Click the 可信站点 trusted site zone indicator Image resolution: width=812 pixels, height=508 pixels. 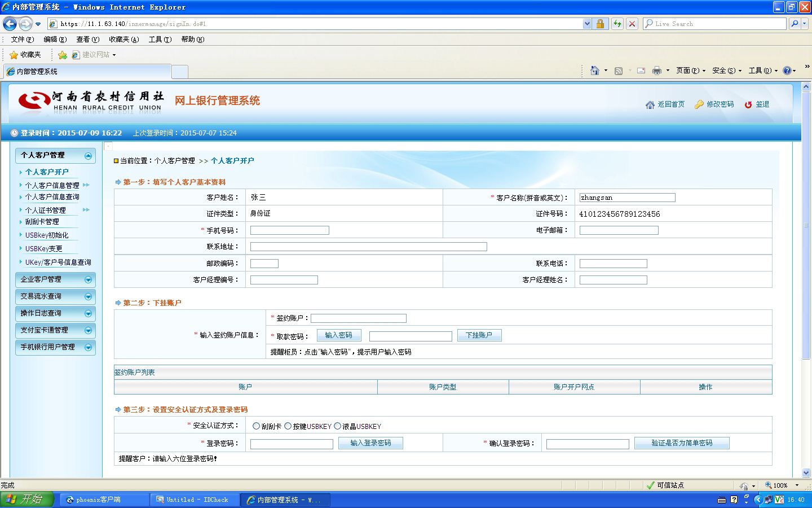(665, 485)
